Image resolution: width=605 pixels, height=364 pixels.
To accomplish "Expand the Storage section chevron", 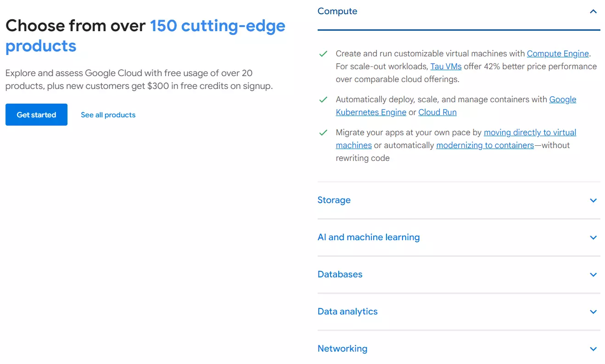I will (x=593, y=200).
